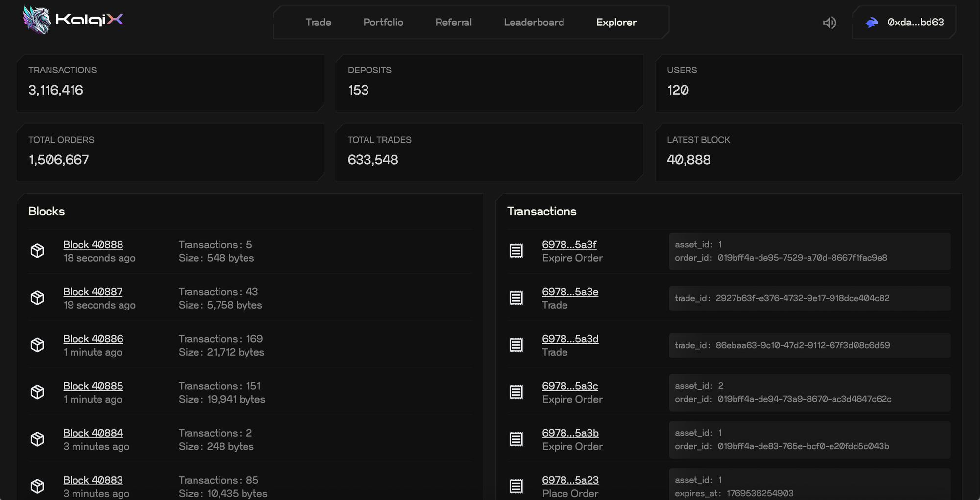
Task: Toggle the sound speaker icon
Action: 829,23
